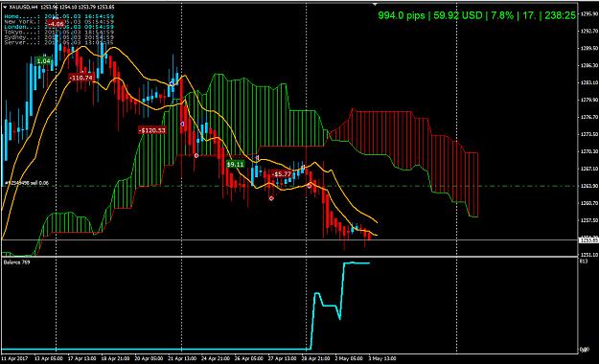Image resolution: width=599 pixels, height=364 pixels.
Task: Open the chart menu arrow beside XAUUSD,H4
Action: coord(5,7)
